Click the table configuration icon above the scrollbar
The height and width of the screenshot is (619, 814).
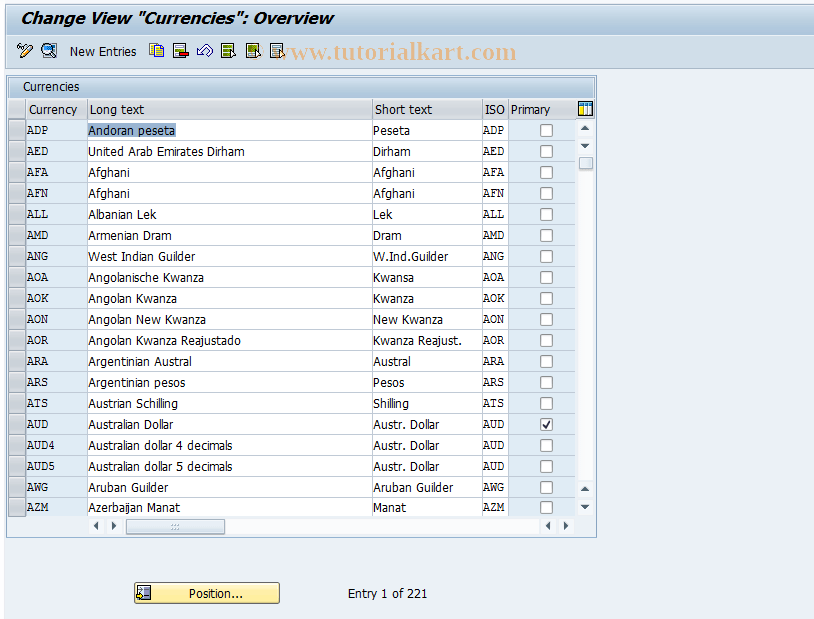(585, 108)
